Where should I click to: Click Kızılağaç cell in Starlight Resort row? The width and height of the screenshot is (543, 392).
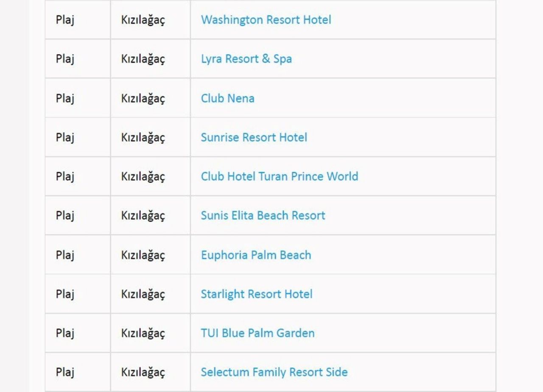pyautogui.click(x=151, y=294)
